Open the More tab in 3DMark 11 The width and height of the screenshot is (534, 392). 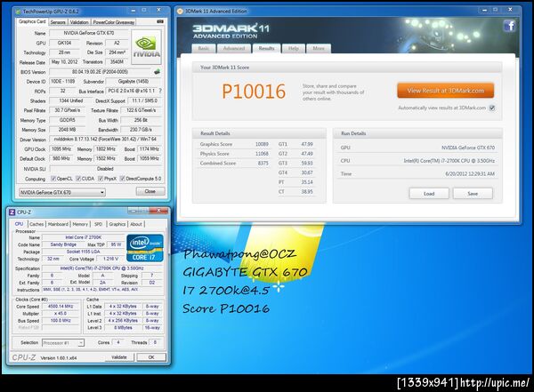coord(319,48)
